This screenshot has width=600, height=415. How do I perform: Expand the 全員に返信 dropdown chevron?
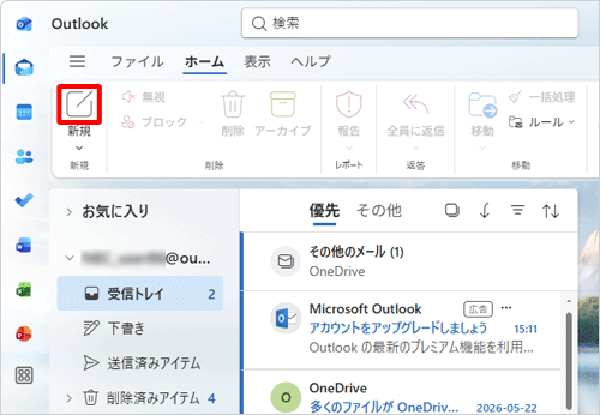[416, 148]
